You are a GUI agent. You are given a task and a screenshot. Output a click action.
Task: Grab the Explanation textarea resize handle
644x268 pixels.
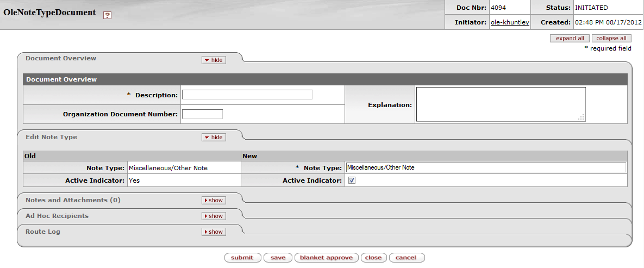pyautogui.click(x=582, y=117)
